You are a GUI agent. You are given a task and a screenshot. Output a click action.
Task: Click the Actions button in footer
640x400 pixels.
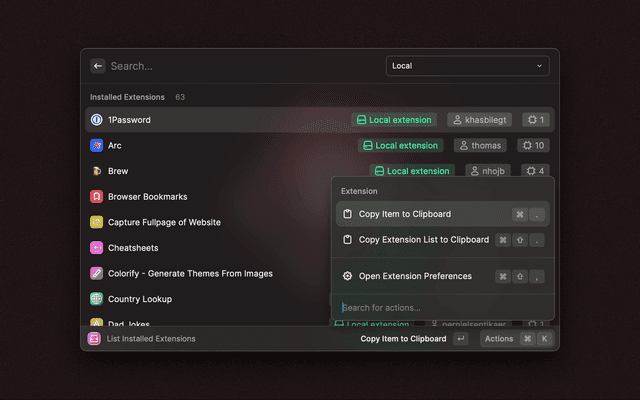pyautogui.click(x=498, y=339)
